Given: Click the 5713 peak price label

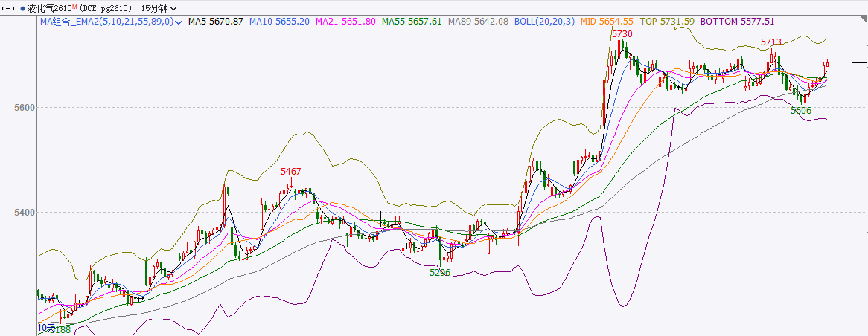Looking at the screenshot, I should [771, 42].
